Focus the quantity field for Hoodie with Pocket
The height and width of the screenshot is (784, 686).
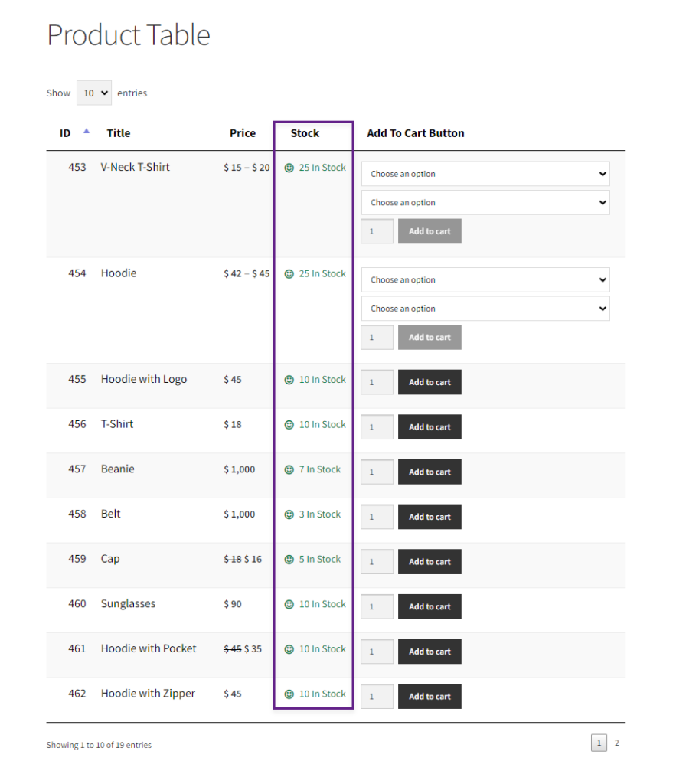(377, 652)
